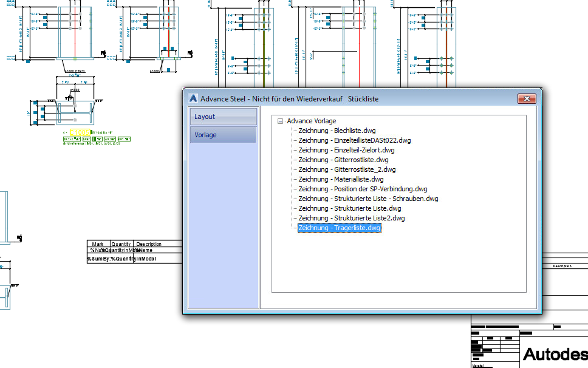The image size is (588, 368).
Task: Click the yellow C1005 mark label in drawing
Action: tap(80, 132)
